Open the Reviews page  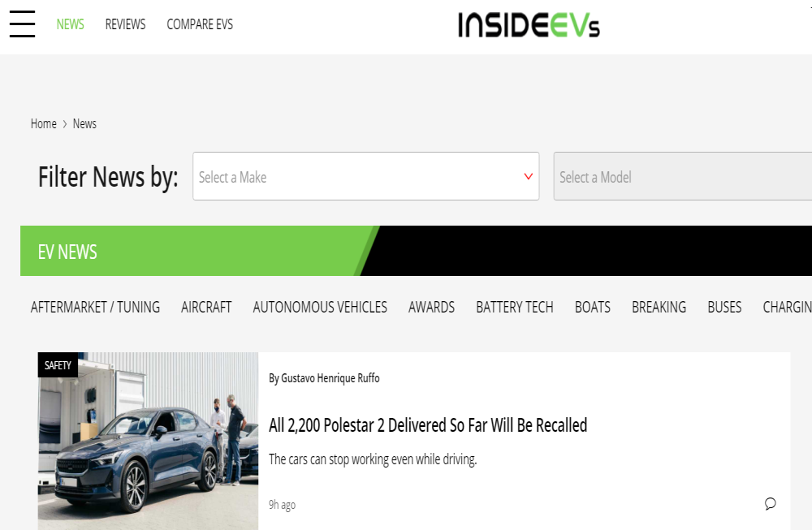[125, 24]
